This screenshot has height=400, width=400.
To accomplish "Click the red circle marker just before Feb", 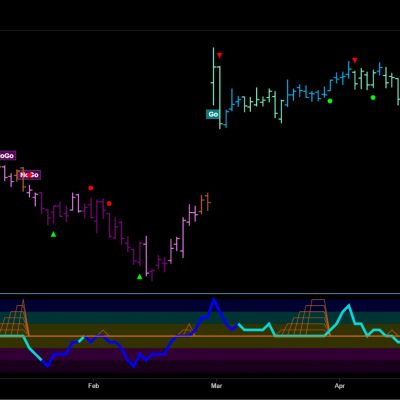I will coord(91,188).
